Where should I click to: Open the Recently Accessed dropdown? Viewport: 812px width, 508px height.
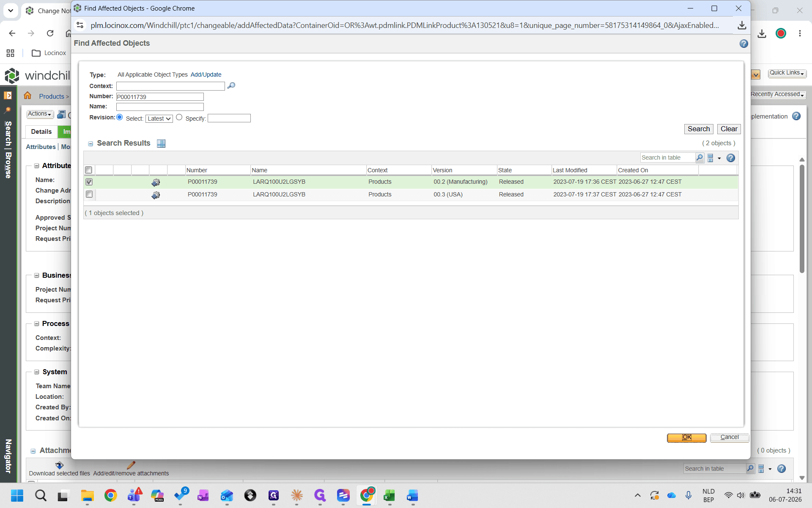(777, 94)
